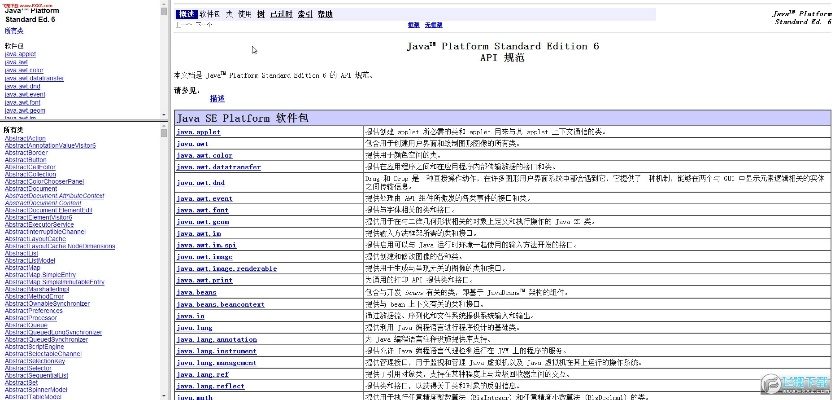
Task: Open AbstractExecutorService class link
Action: click(39, 225)
